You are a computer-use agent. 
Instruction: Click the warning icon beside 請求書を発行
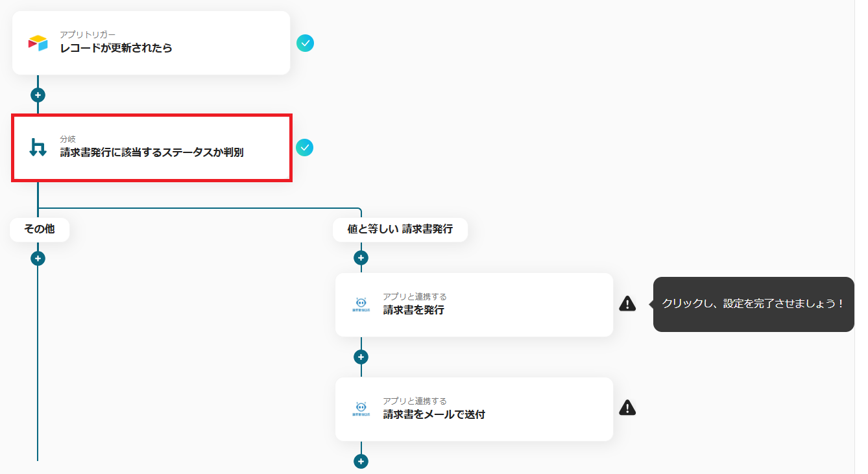(627, 303)
